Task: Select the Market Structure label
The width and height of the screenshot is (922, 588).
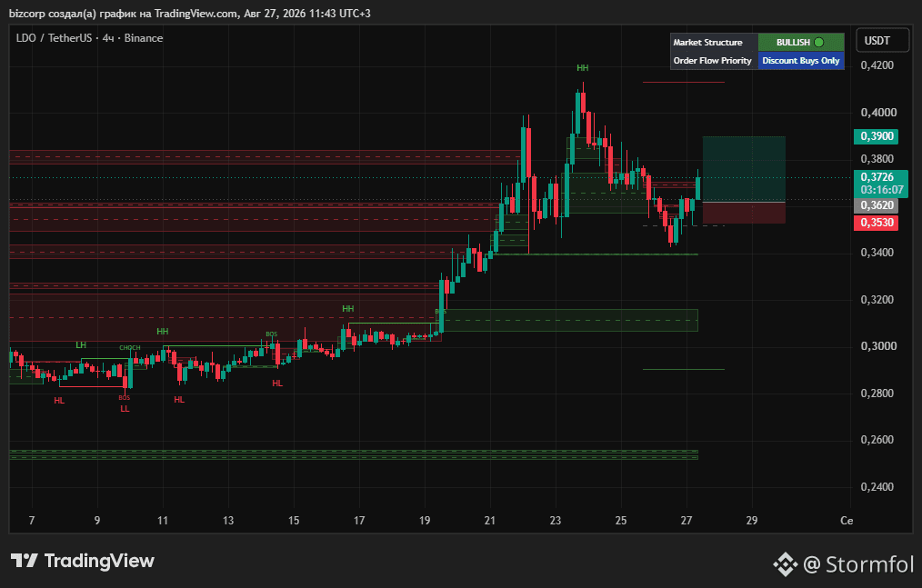Action: click(x=707, y=43)
